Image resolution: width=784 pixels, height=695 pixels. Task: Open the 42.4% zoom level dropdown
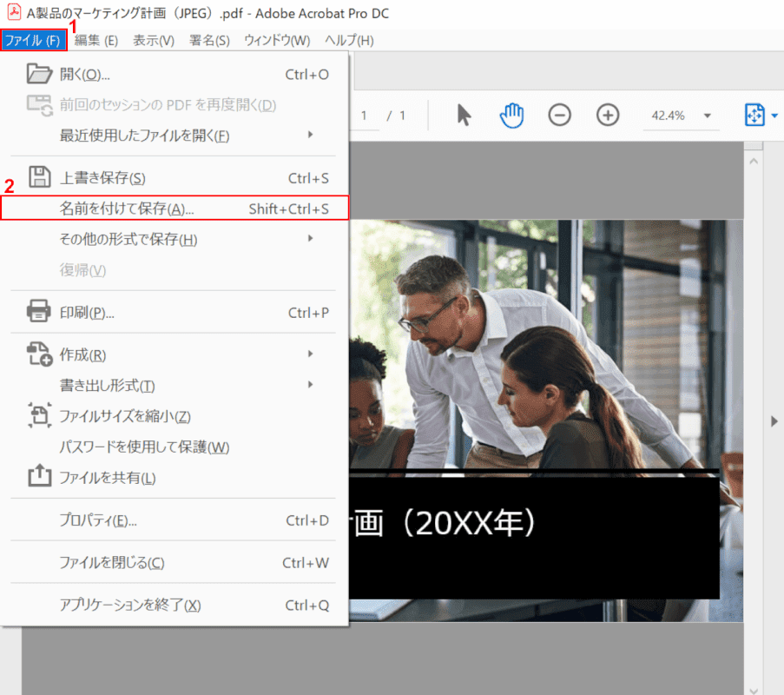[707, 116]
